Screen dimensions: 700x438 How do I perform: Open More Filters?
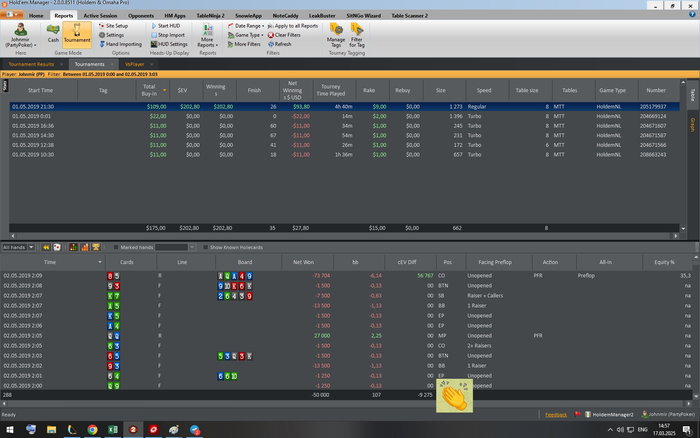(244, 44)
